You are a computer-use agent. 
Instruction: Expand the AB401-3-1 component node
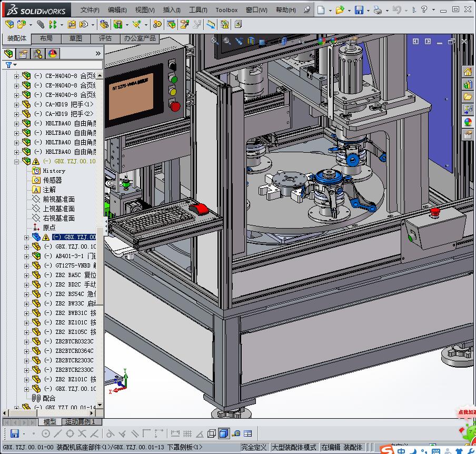click(x=27, y=256)
